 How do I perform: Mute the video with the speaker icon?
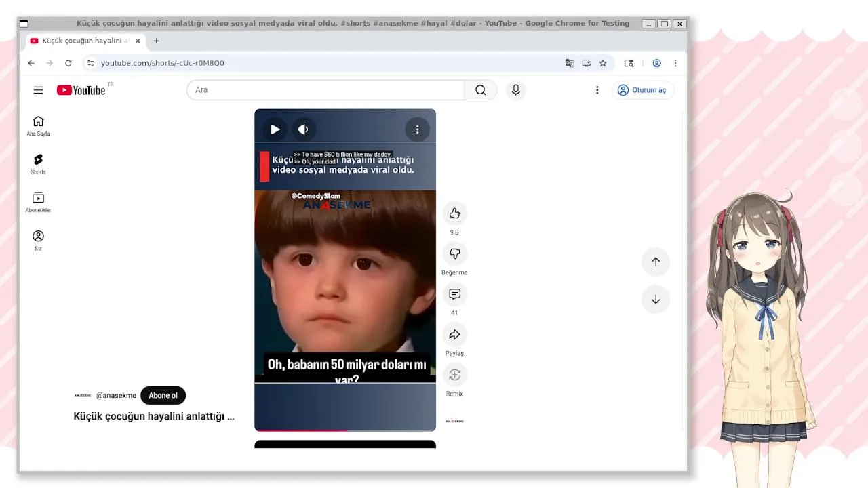(x=304, y=129)
